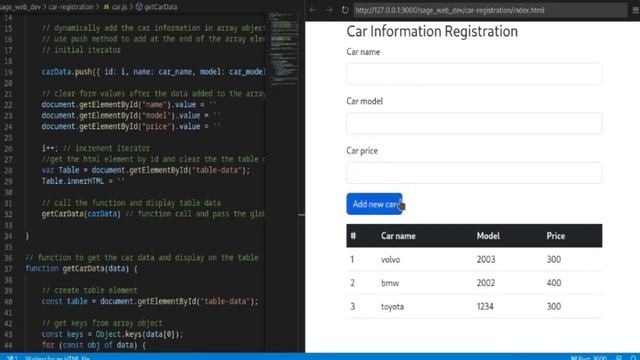The image size is (640, 360).
Task: Click the Car name table column header
Action: point(398,236)
